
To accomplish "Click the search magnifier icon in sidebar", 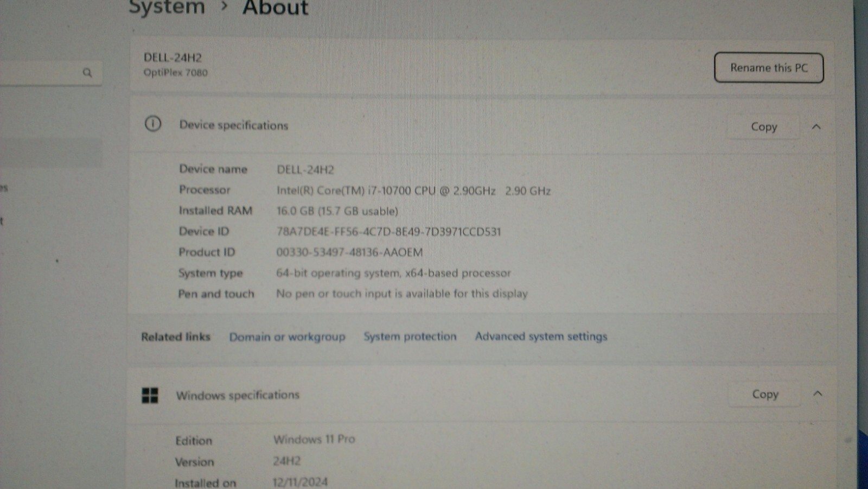I will coord(87,72).
